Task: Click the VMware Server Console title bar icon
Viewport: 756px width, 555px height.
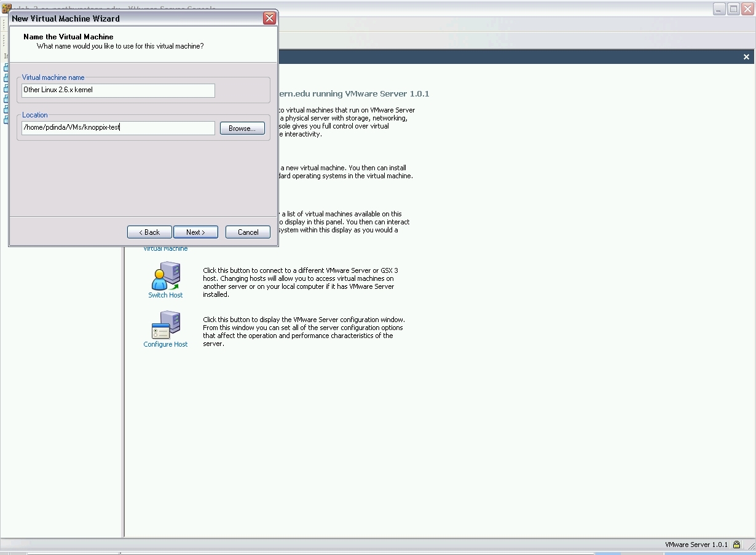Action: 6,8
